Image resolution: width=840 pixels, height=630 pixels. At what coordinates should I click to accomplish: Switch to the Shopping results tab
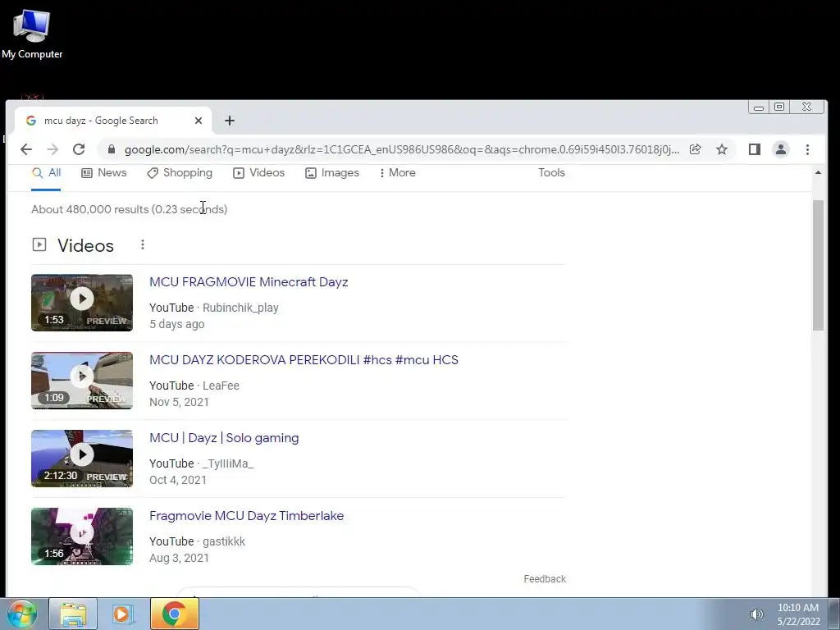coord(180,172)
